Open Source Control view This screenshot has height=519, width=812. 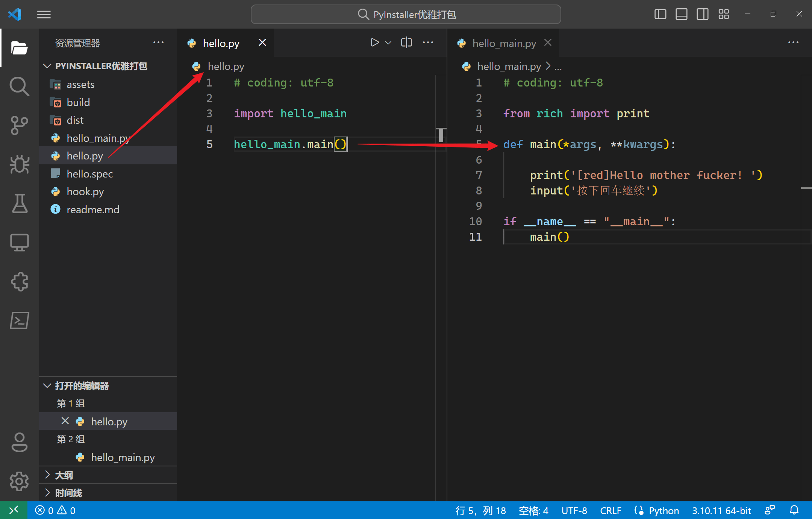pos(19,125)
